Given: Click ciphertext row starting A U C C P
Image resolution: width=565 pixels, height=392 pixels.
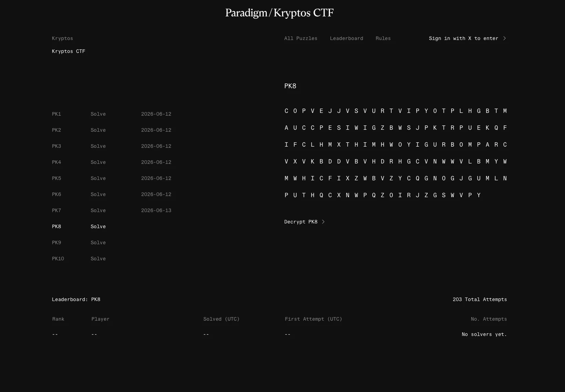Looking at the screenshot, I should 395,128.
